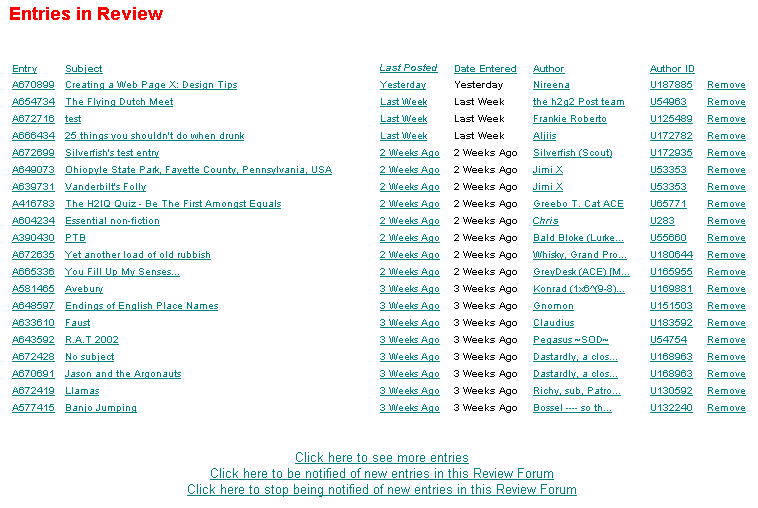This screenshot has height=508, width=758.
Task: Open entry ID A672428
Action: (x=33, y=357)
